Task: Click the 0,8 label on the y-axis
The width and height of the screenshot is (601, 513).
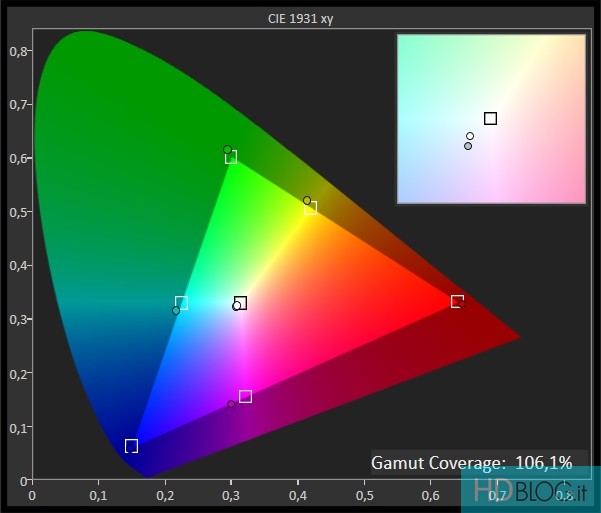Action: [17, 50]
